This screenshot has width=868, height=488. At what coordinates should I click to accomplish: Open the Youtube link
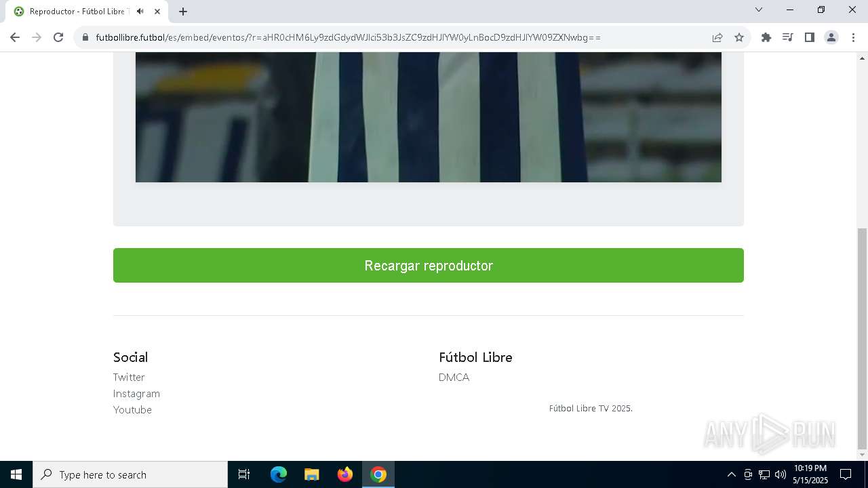coord(132,409)
